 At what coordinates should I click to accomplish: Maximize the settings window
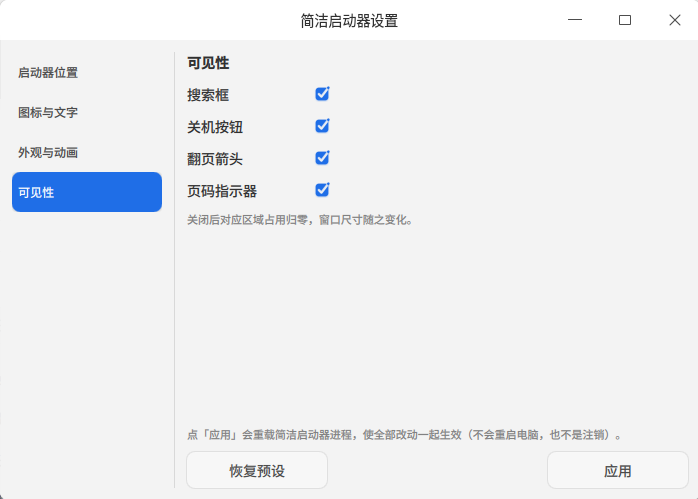point(625,20)
